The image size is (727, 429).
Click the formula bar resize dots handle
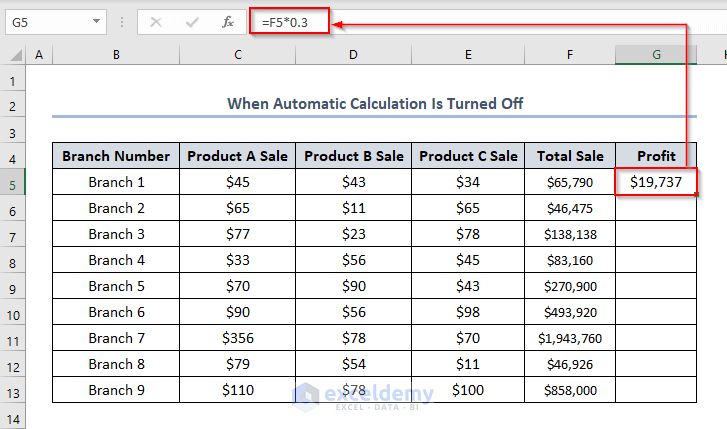[x=122, y=22]
